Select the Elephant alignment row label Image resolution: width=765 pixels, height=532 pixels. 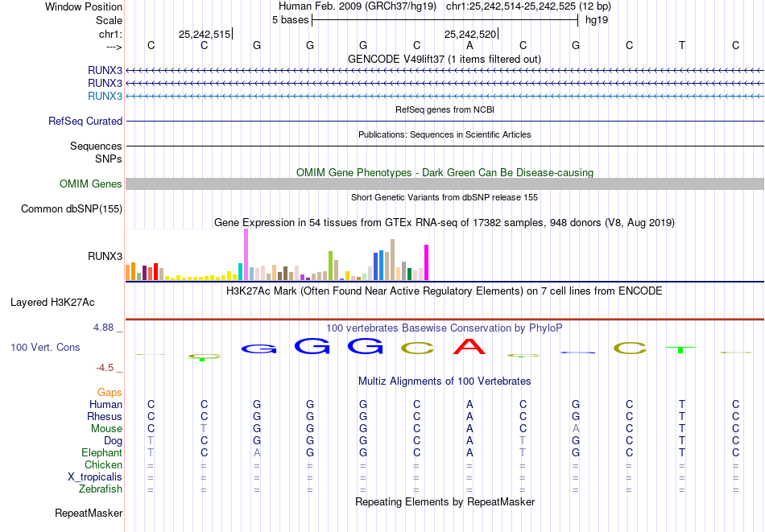102,452
